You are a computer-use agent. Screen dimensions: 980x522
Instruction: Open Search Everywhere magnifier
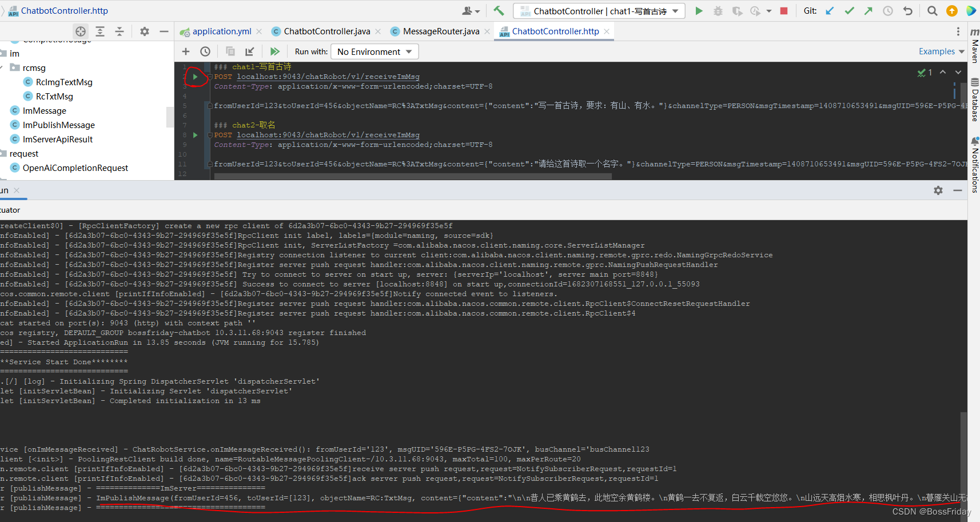pyautogui.click(x=932, y=11)
